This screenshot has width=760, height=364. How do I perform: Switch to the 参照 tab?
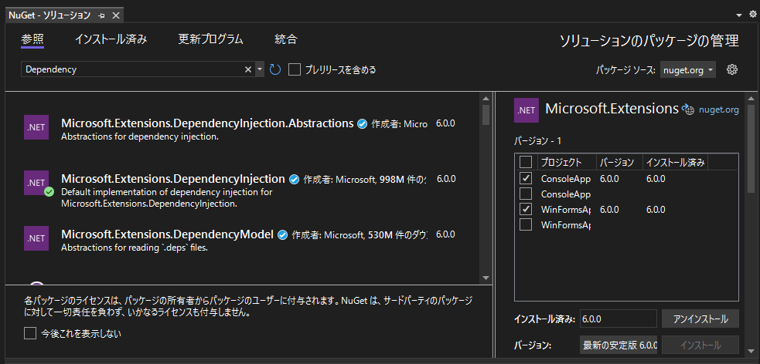32,39
